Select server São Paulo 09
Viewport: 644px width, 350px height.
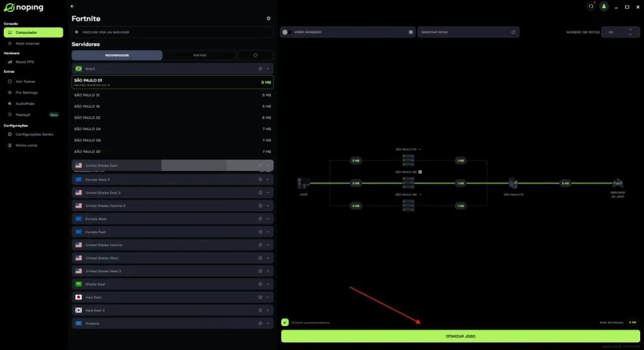point(172,140)
